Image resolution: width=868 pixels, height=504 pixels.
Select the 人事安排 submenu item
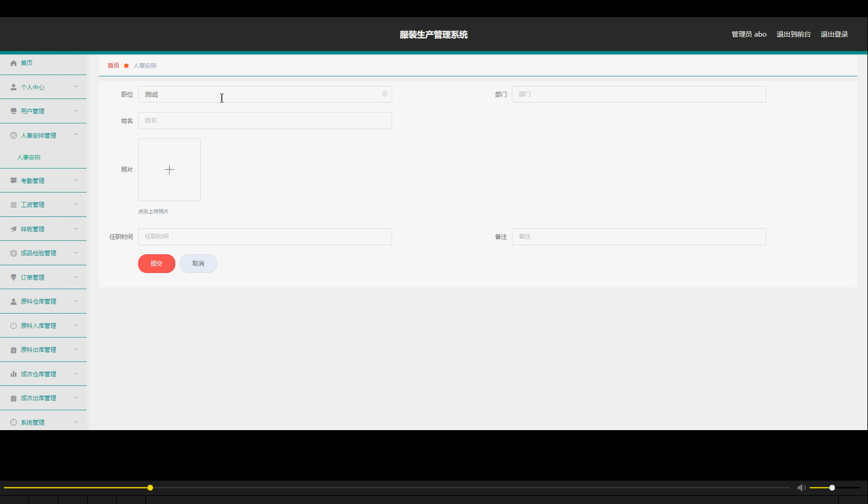pyautogui.click(x=29, y=157)
